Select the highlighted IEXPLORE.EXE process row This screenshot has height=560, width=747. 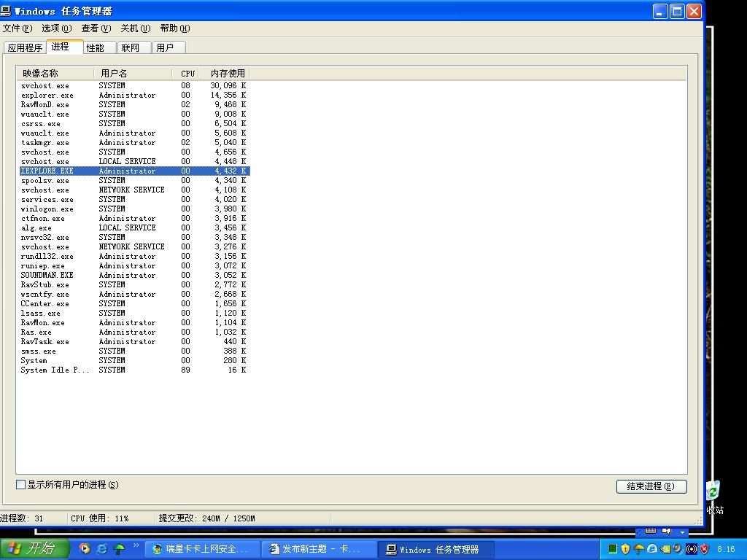click(135, 171)
